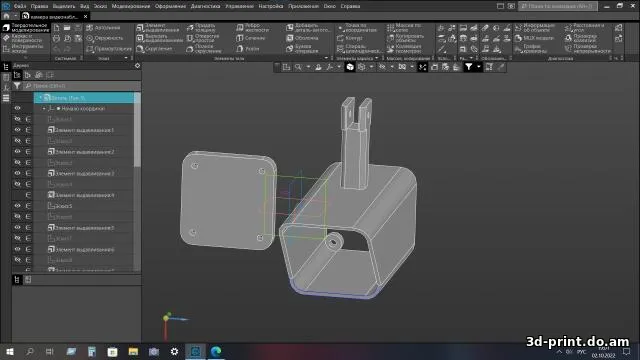
Task: Open the Диагностика menu
Action: [x=205, y=6]
